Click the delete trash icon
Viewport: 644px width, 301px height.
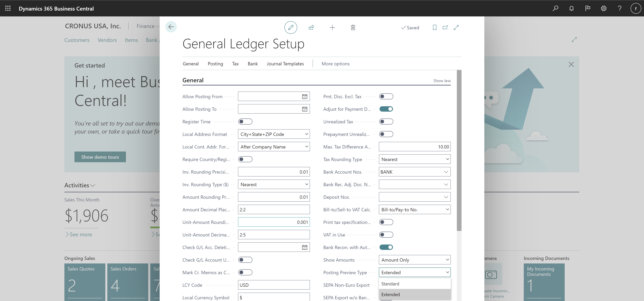click(352, 27)
